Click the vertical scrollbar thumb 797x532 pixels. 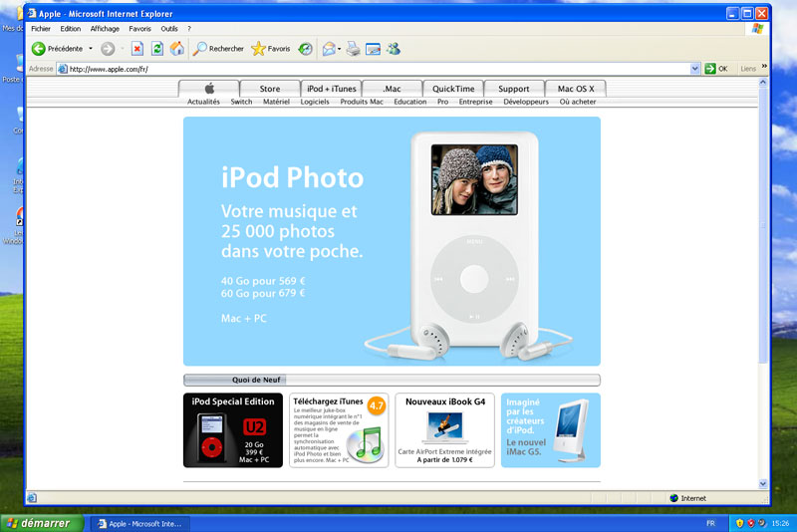[x=763, y=224]
